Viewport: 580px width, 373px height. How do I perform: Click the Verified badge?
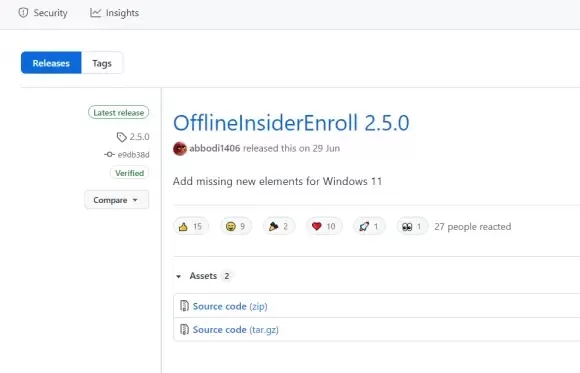tap(129, 173)
